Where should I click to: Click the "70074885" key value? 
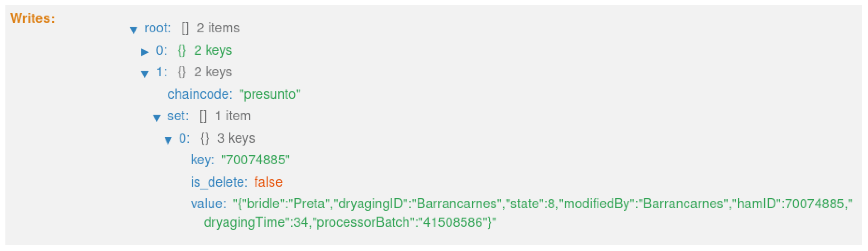pyautogui.click(x=255, y=160)
